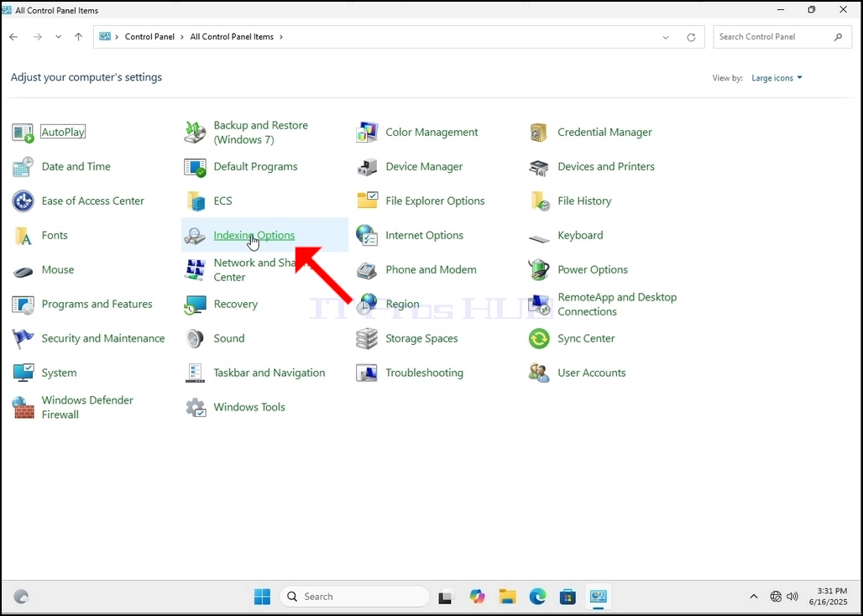Screen dimensions: 863x616
Task: Click the Color Management icon
Action: [x=367, y=133]
